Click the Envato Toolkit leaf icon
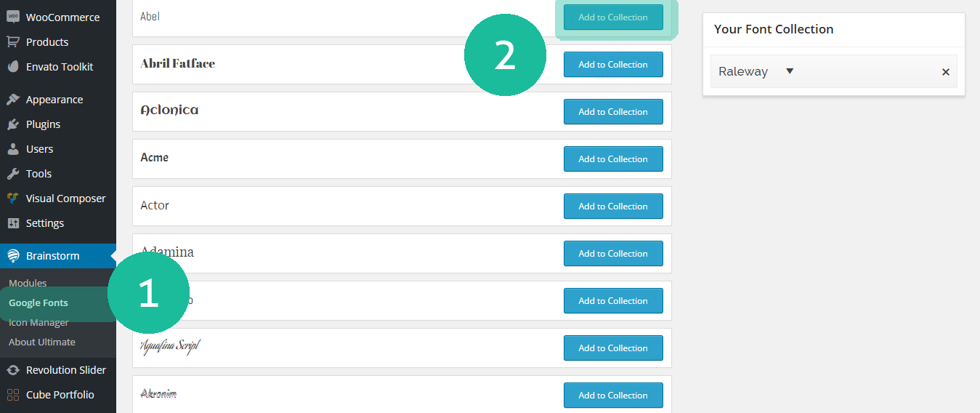Screen dimensions: 980x413 (13, 66)
